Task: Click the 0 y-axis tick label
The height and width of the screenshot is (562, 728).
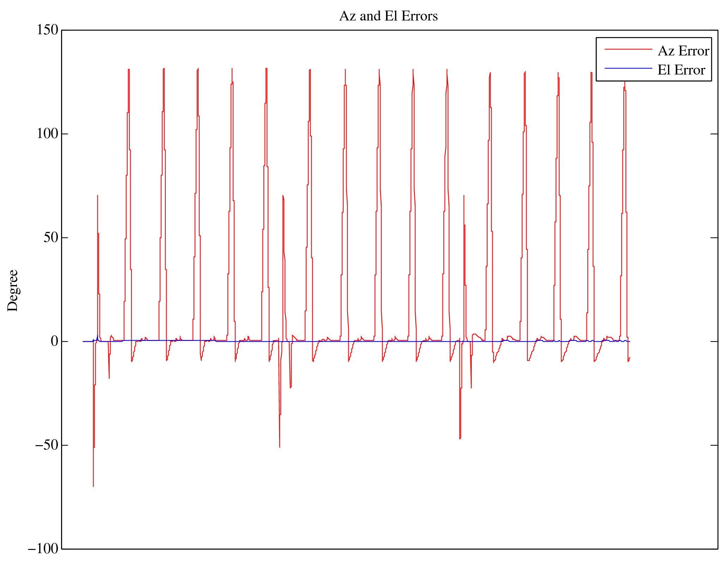Action: 54,341
